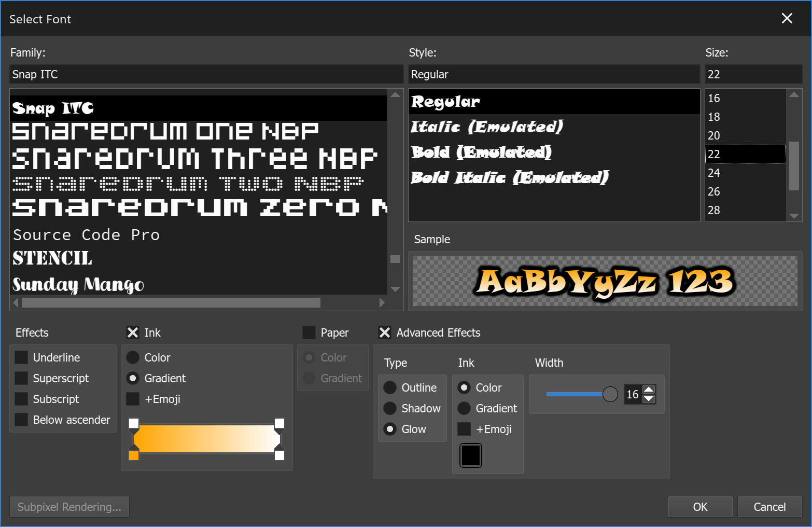Select font size 20

pyautogui.click(x=746, y=135)
